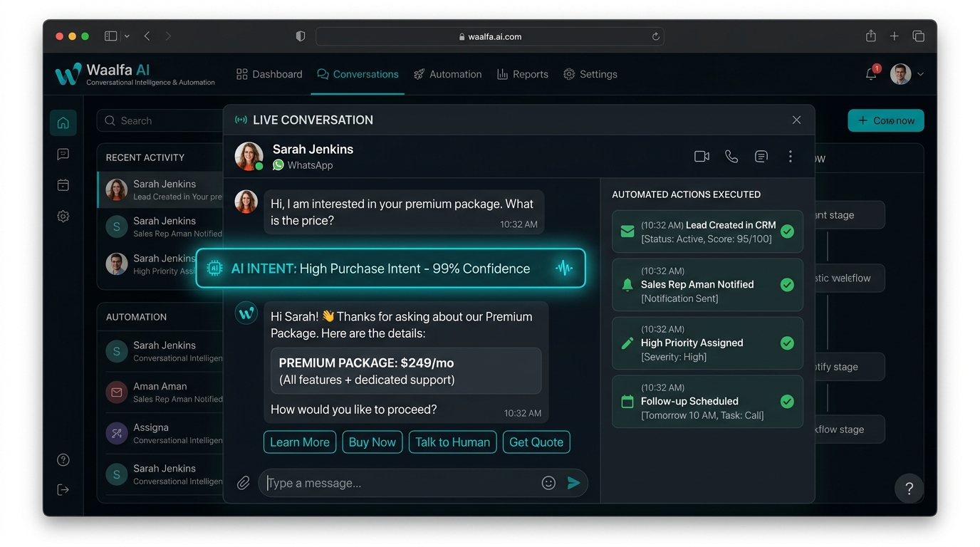
Task: Click the teal plus button at top right
Action: coord(886,120)
